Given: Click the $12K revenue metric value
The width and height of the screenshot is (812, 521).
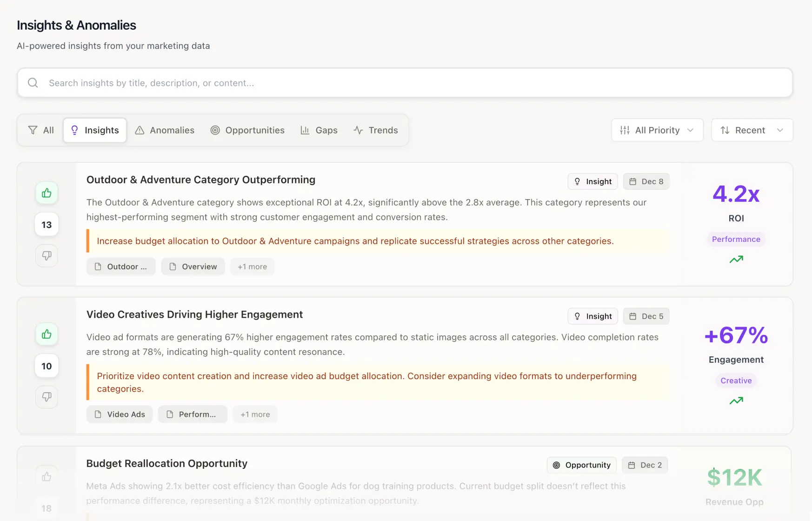Looking at the screenshot, I should coord(735,477).
